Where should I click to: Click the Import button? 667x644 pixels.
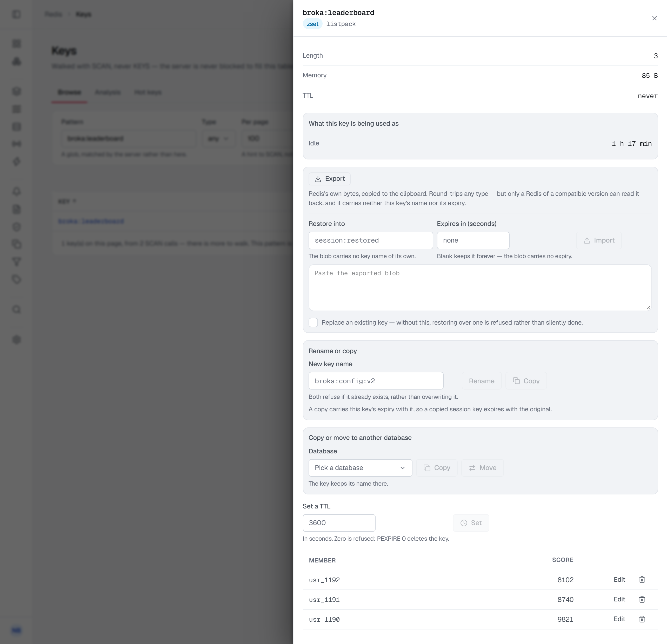pyautogui.click(x=599, y=240)
